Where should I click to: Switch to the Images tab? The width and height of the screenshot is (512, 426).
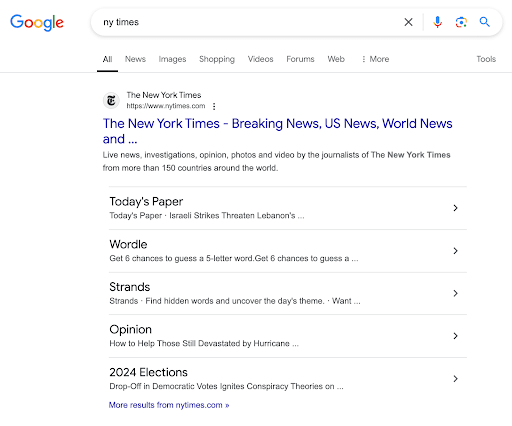[172, 59]
